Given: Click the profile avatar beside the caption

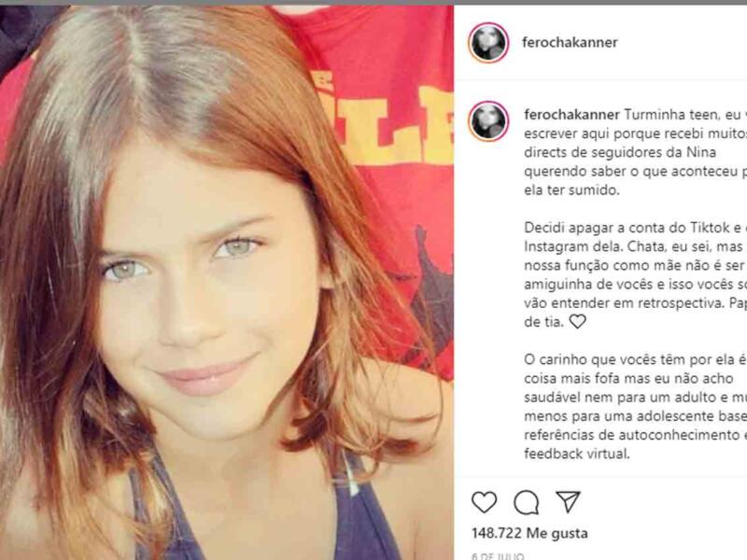Looking at the screenshot, I should pos(488,121).
